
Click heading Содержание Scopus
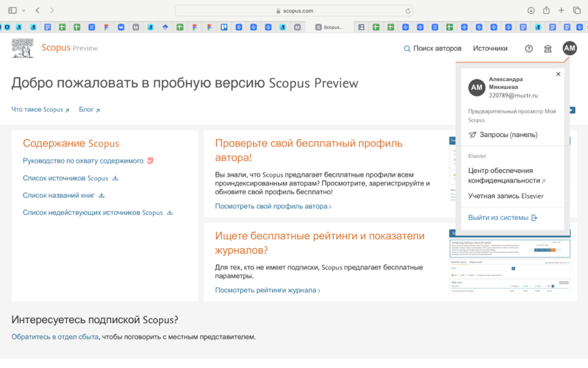pos(71,144)
